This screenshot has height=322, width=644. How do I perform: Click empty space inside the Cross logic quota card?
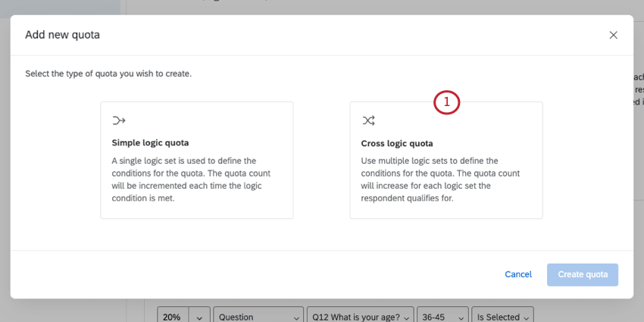470,125
